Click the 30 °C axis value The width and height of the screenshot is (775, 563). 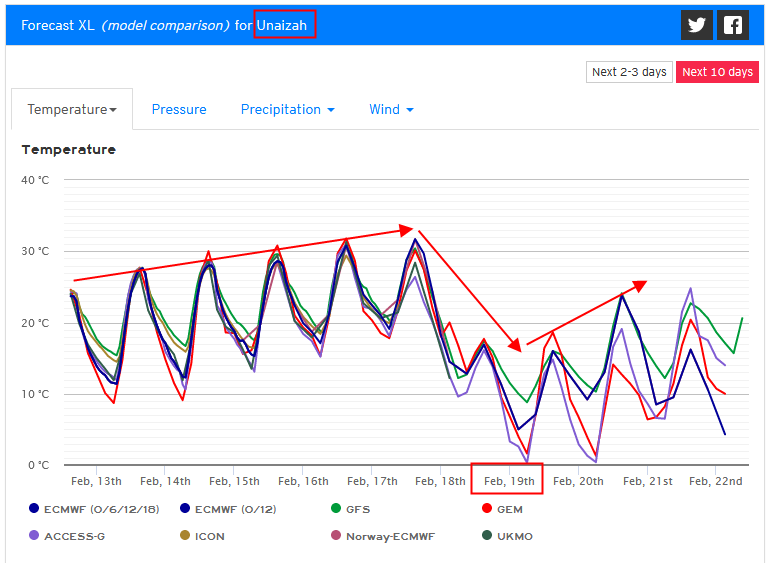pyautogui.click(x=35, y=252)
